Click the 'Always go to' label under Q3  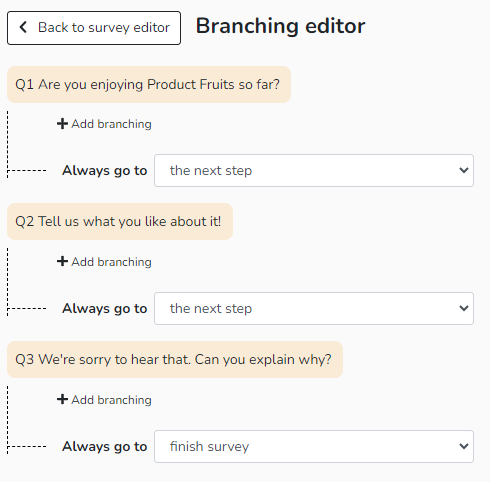105,447
